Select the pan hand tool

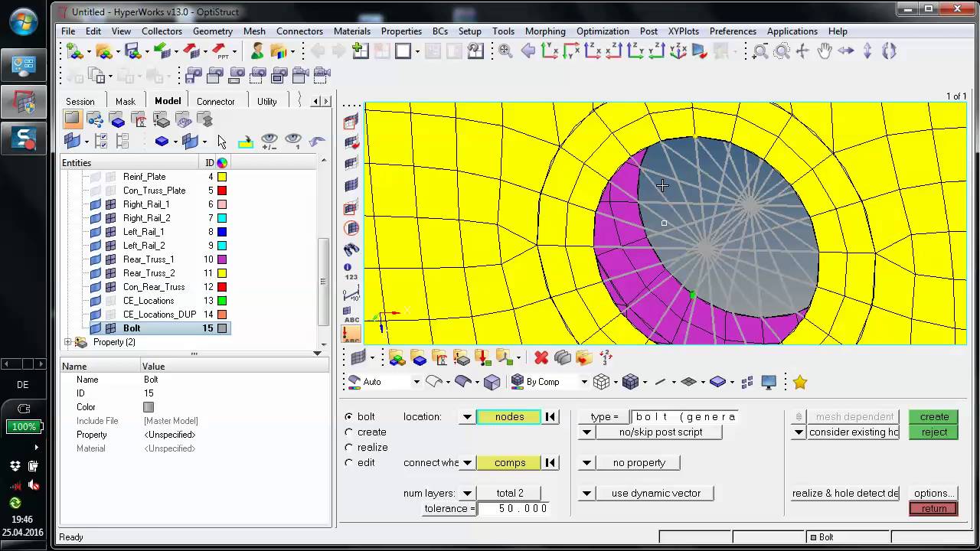(x=824, y=51)
